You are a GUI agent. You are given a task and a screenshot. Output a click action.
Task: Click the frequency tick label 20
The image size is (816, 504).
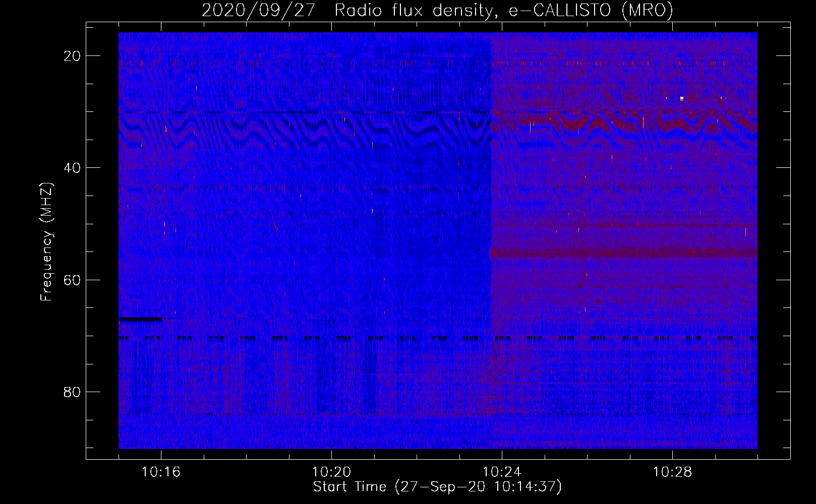[72, 56]
